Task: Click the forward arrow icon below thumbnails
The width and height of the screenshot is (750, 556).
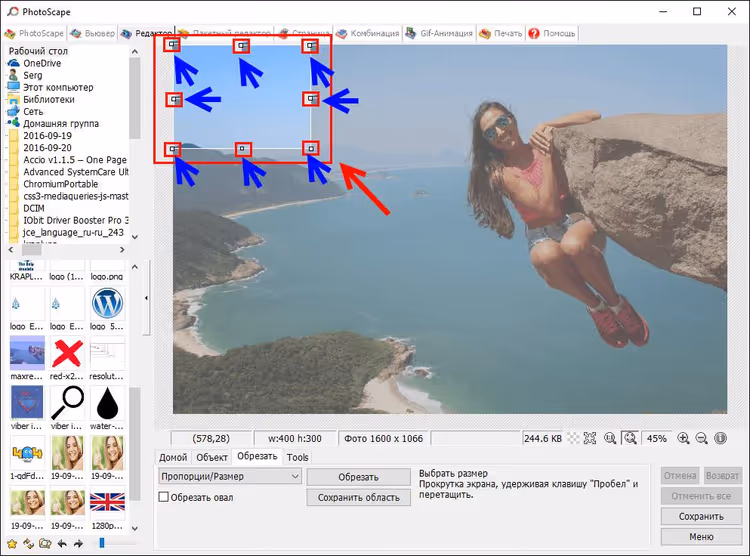Action: 78,544
